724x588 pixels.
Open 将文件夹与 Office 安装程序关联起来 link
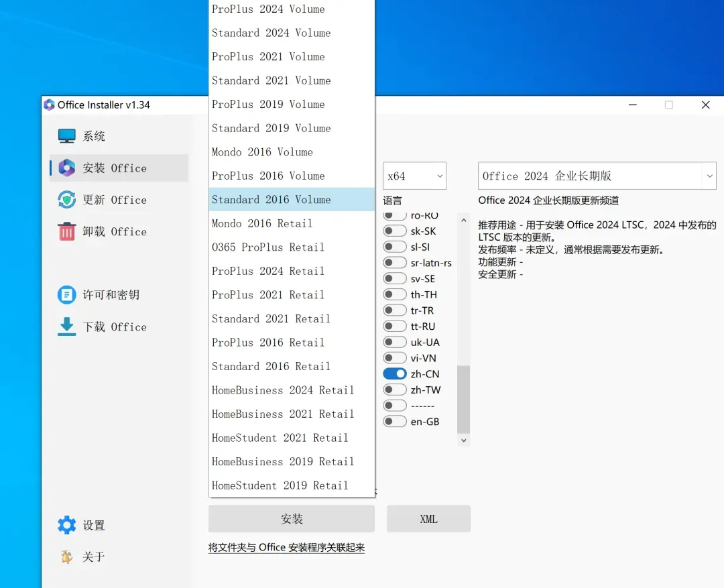[286, 547]
